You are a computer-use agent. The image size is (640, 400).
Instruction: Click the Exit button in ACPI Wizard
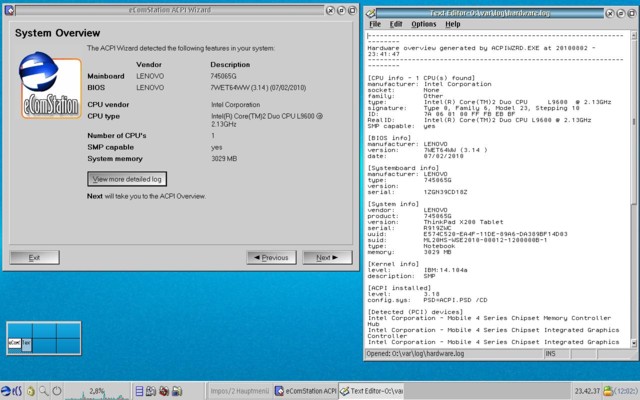(34, 258)
